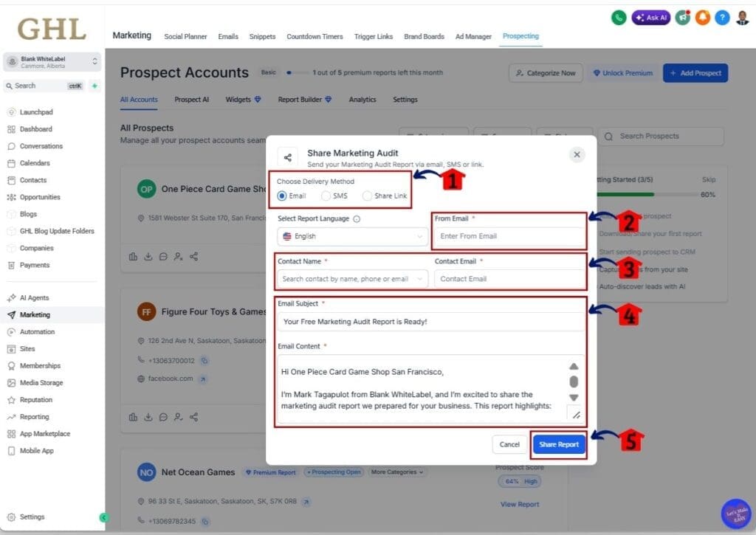Open the help question mark icon

point(722,17)
